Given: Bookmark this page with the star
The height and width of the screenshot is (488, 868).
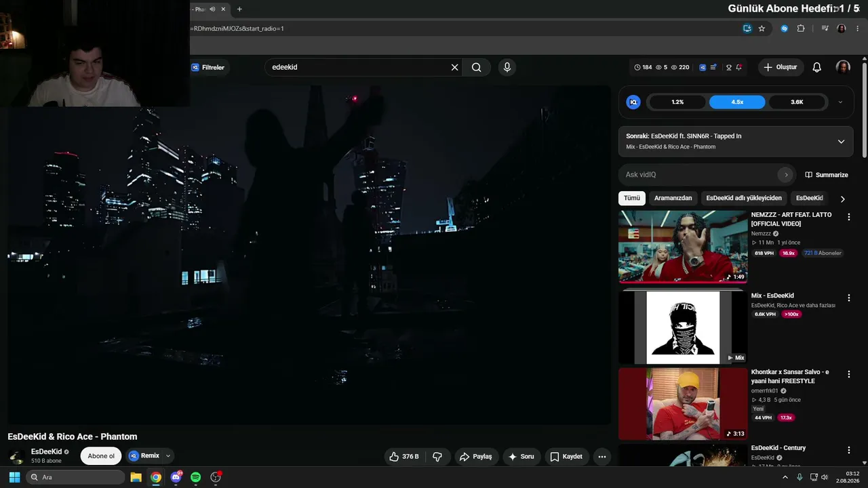Looking at the screenshot, I should (762, 28).
